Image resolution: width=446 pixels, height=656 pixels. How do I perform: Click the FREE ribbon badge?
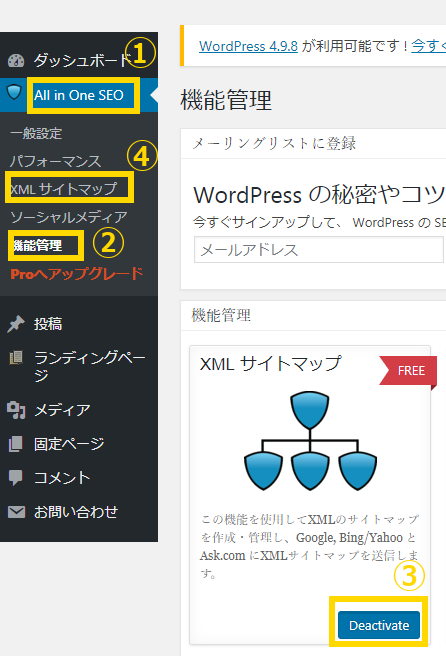tap(408, 371)
